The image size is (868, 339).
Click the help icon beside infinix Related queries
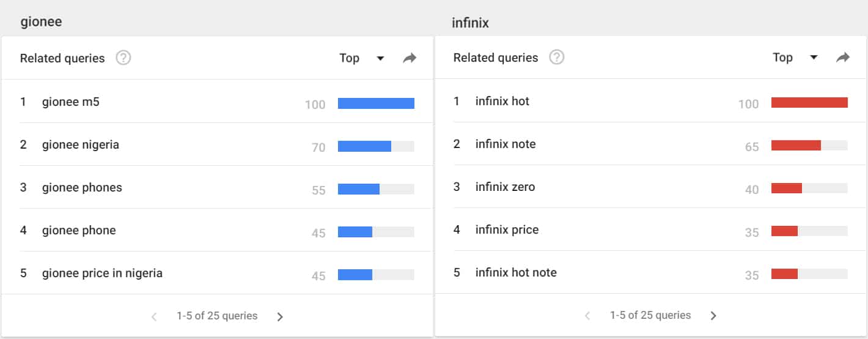(x=556, y=58)
